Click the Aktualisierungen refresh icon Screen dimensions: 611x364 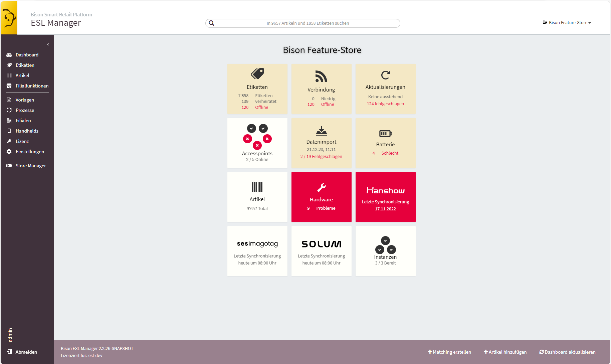click(385, 75)
